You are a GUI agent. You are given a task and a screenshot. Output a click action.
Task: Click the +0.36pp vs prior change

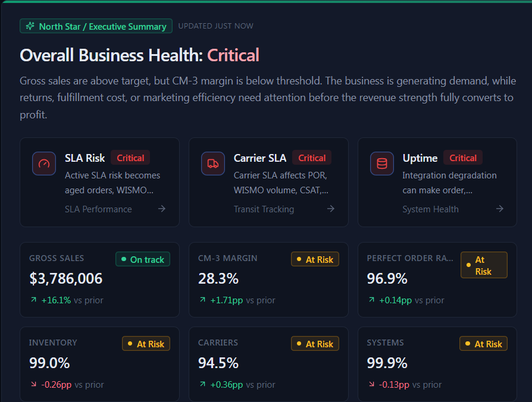[x=243, y=385]
